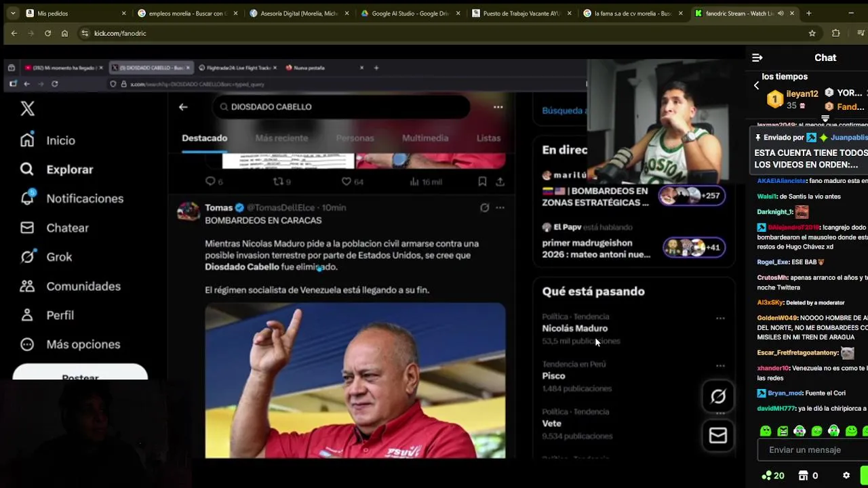Open the Pisco trending topic
Image resolution: width=868 pixels, height=488 pixels.
(x=553, y=375)
